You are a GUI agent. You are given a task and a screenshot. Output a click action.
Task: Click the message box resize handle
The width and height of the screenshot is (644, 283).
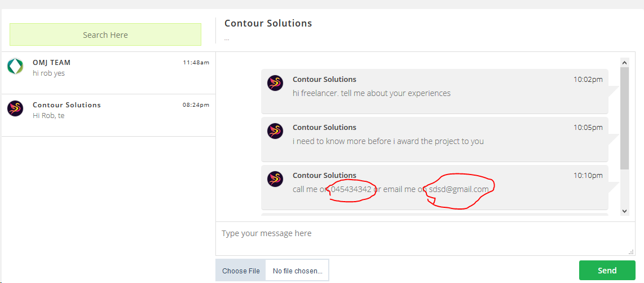pyautogui.click(x=631, y=252)
